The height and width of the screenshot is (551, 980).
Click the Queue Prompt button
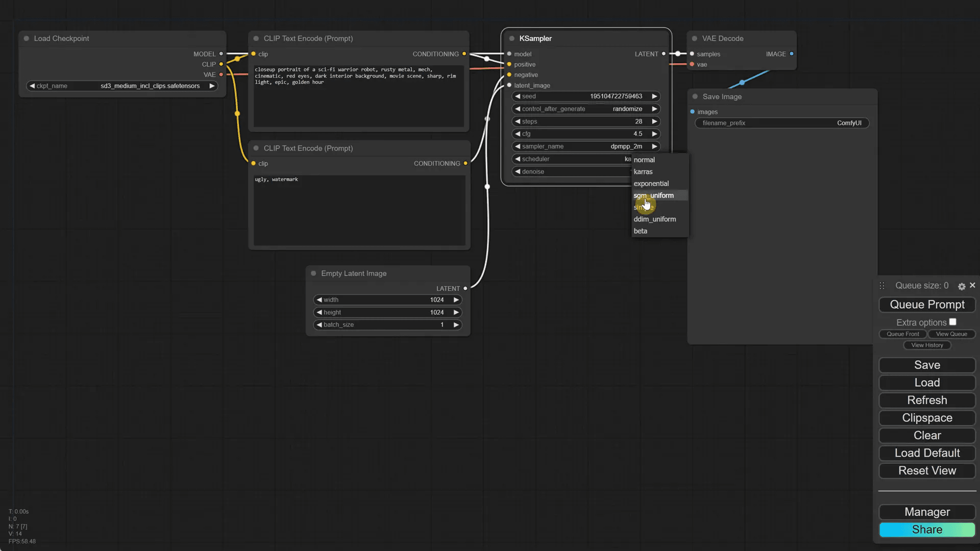(926, 305)
